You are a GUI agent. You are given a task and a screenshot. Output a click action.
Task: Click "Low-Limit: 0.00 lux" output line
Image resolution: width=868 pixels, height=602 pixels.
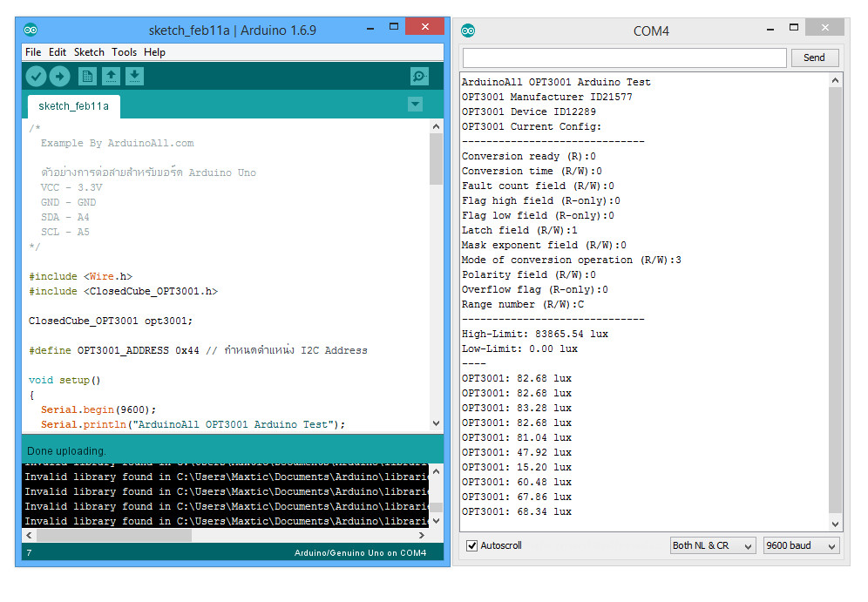[519, 349]
